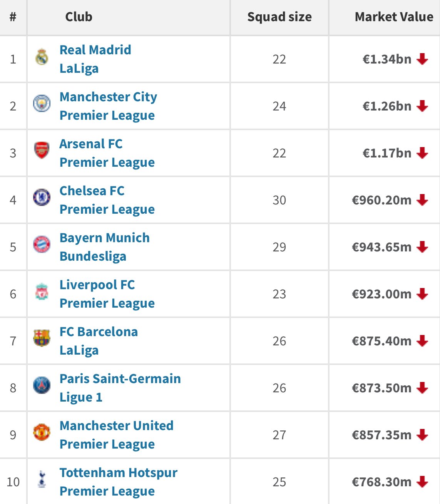Screen dimensions: 440x504
Task: Select the Bayern Munich crest icon
Action: [x=42, y=244]
